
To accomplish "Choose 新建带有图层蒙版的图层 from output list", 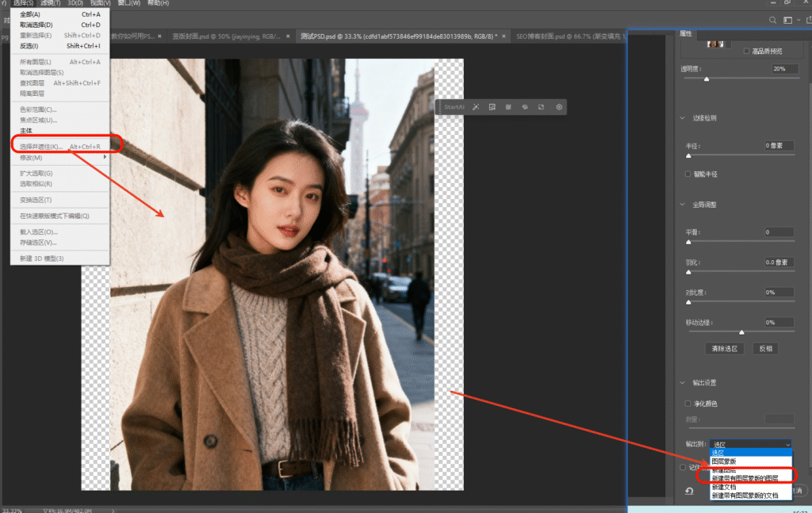I will pos(744,478).
